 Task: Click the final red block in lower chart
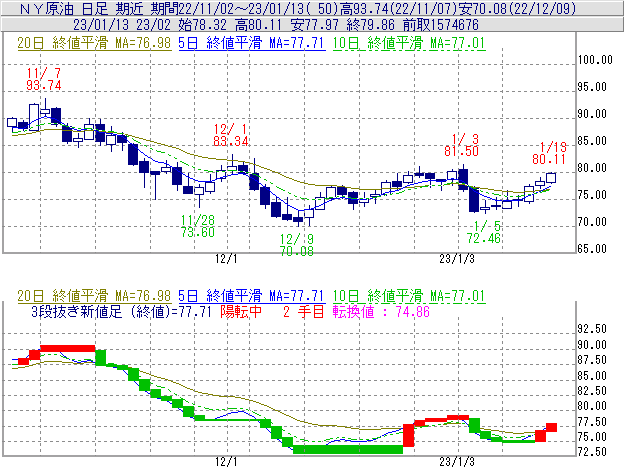(551, 428)
